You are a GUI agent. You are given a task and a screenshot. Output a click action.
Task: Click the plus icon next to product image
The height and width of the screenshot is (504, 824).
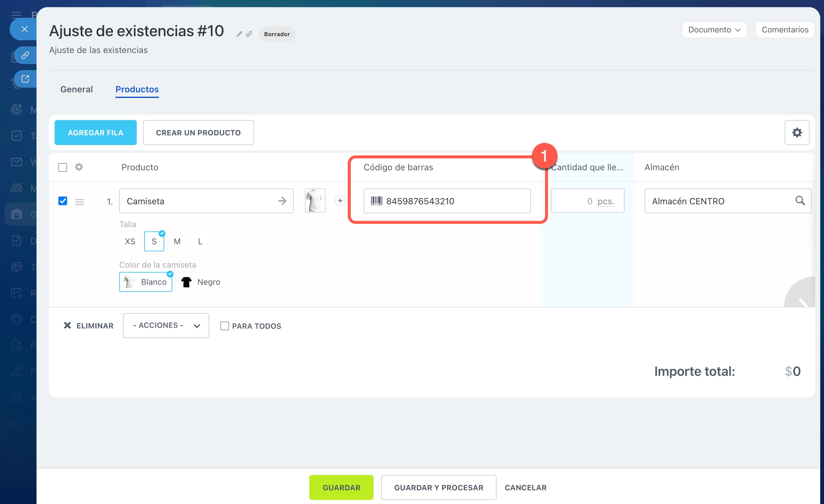(x=340, y=201)
